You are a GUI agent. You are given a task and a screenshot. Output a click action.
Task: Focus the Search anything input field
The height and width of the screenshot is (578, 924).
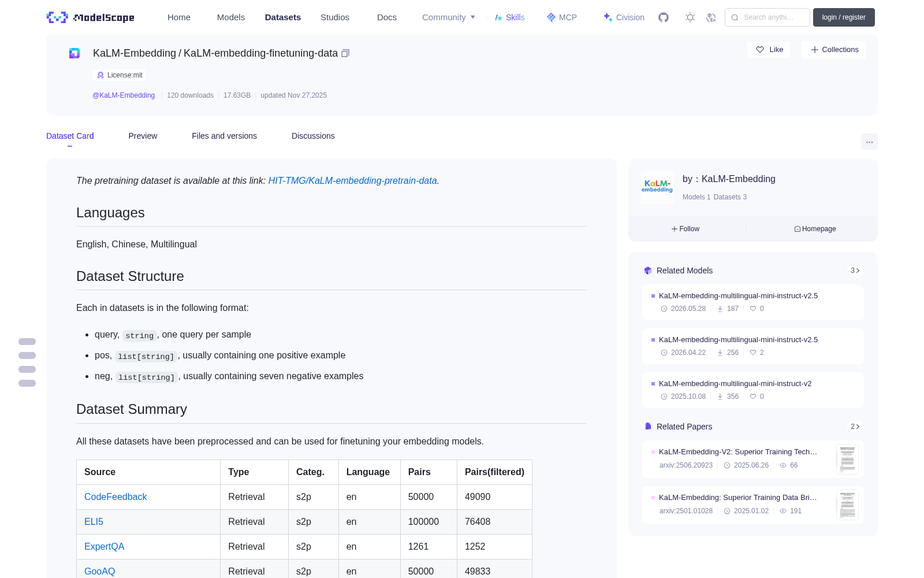coord(767,17)
